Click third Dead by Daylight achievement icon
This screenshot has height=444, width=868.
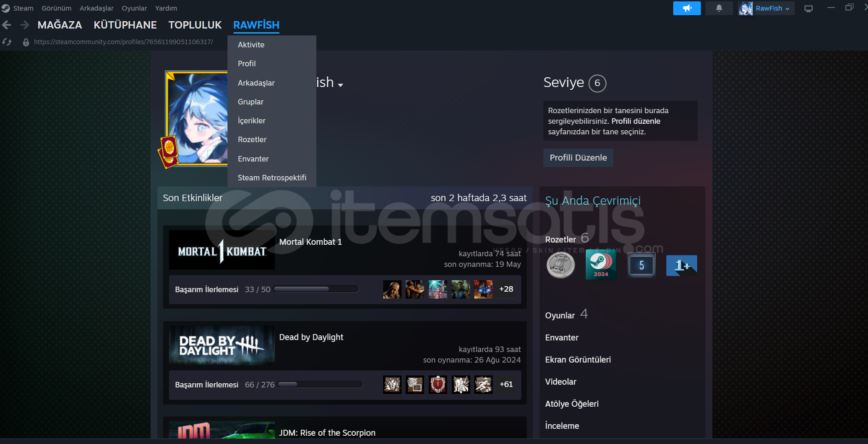[x=438, y=385]
